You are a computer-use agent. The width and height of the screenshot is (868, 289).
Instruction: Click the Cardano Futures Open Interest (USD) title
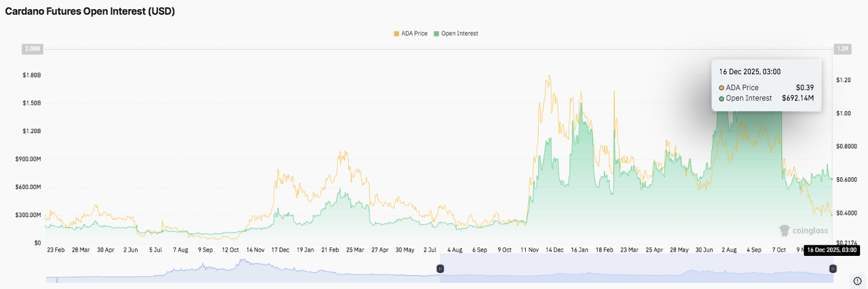(x=90, y=12)
